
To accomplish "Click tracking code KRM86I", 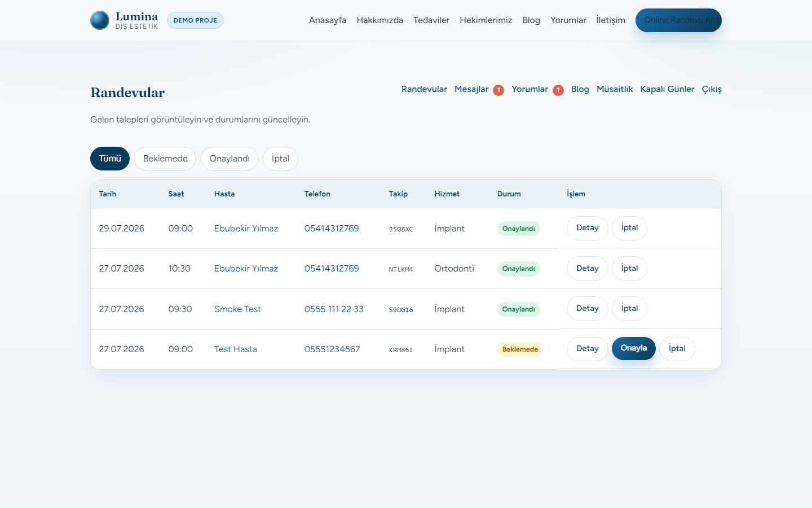I will click(401, 350).
